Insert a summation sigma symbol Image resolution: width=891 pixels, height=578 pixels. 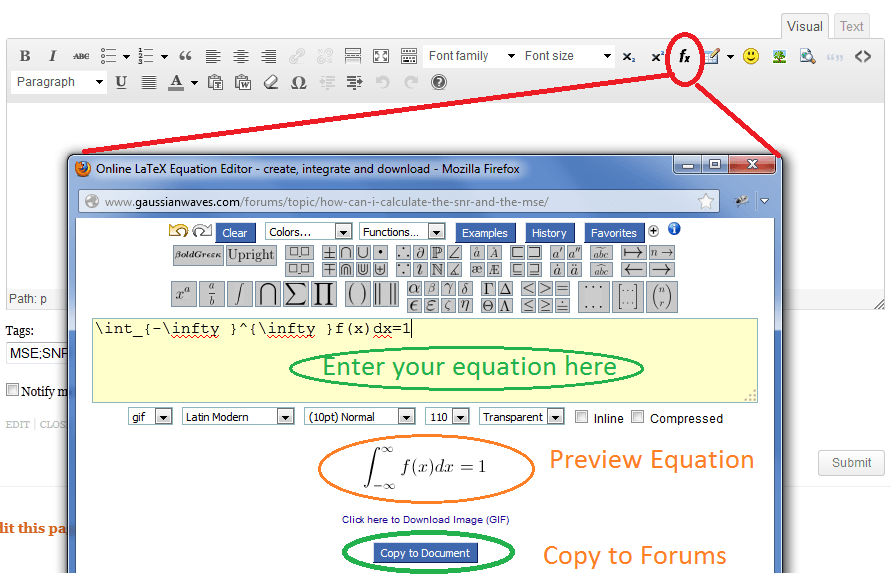[x=295, y=294]
